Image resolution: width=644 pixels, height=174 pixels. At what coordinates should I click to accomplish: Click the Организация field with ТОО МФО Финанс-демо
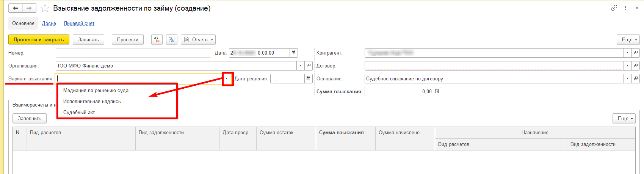click(176, 66)
